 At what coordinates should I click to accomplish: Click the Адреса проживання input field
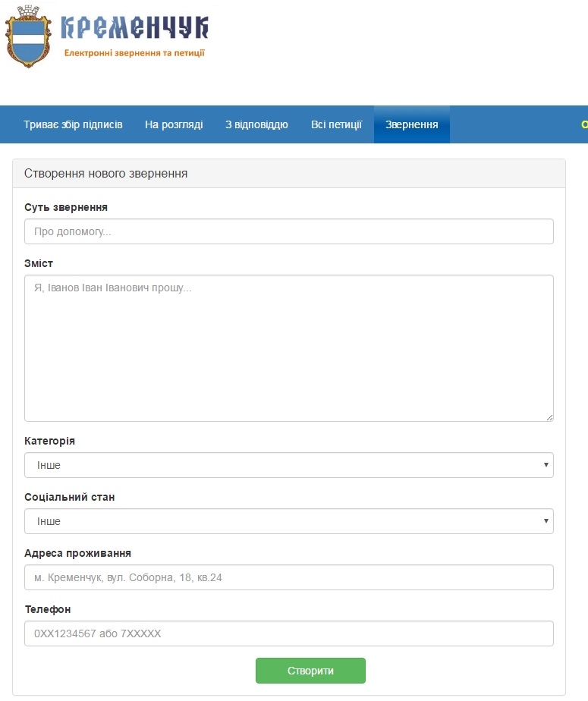[288, 577]
